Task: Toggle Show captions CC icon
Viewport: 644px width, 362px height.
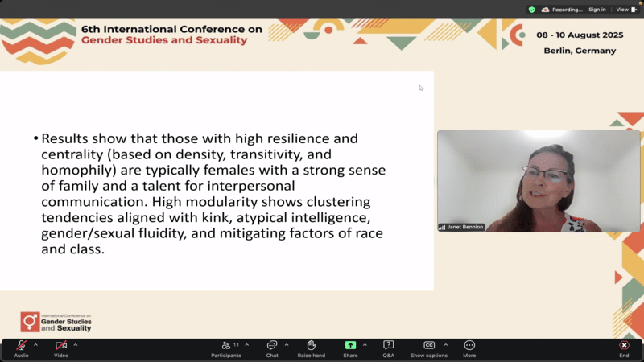Action: (x=429, y=345)
